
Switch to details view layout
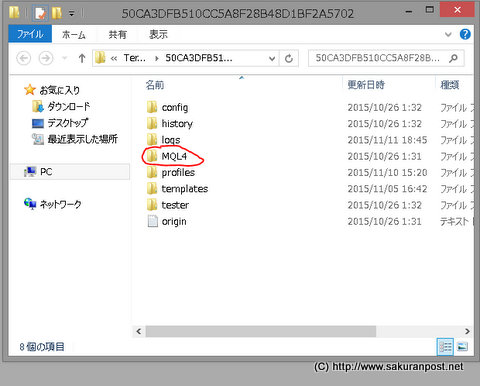[x=445, y=347]
